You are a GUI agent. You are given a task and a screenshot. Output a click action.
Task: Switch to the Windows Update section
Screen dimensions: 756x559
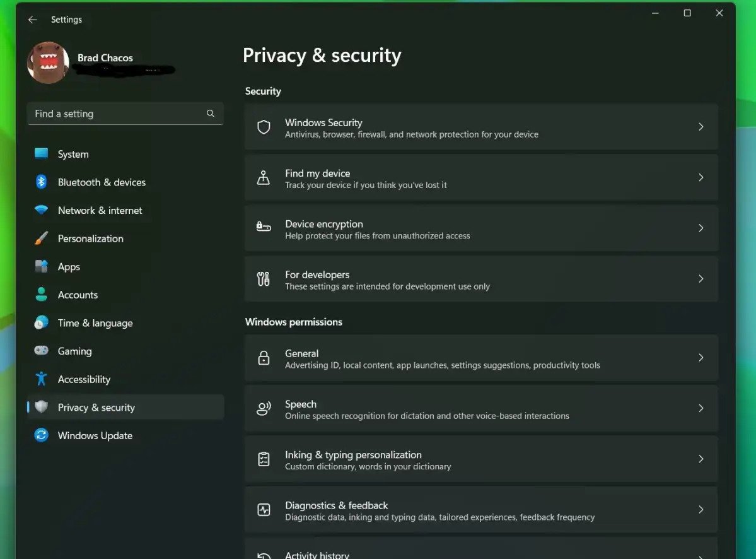tap(95, 435)
